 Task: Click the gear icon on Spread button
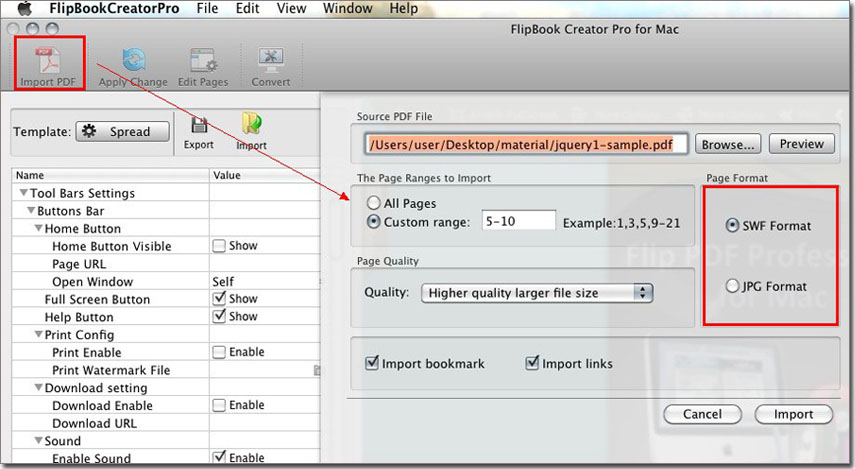tap(89, 131)
